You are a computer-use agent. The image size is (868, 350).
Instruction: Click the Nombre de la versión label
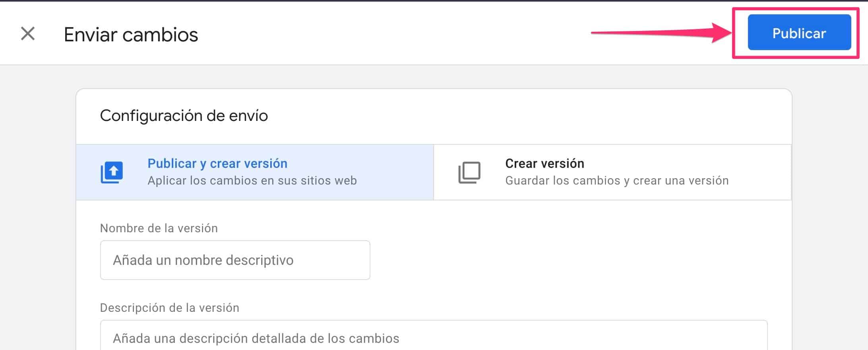point(159,228)
